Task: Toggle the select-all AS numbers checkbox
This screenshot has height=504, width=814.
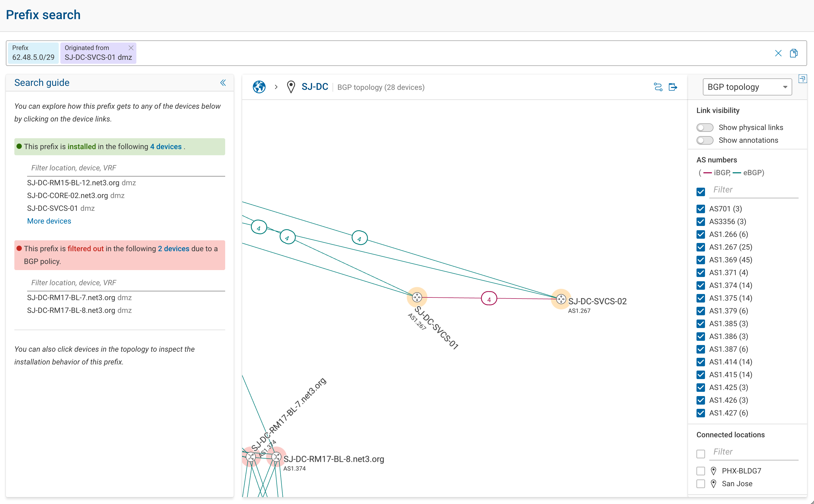Action: [x=701, y=192]
